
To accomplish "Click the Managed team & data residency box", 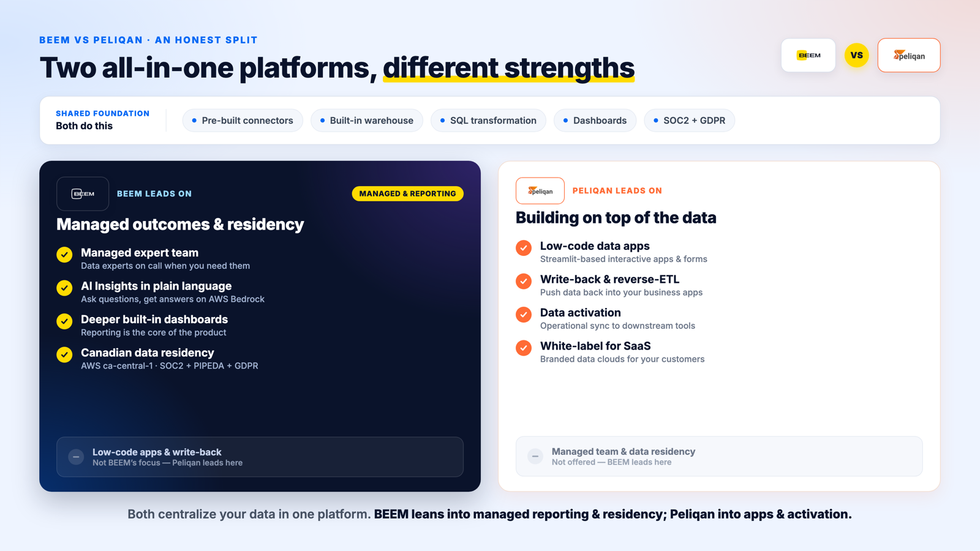I will pos(719,456).
